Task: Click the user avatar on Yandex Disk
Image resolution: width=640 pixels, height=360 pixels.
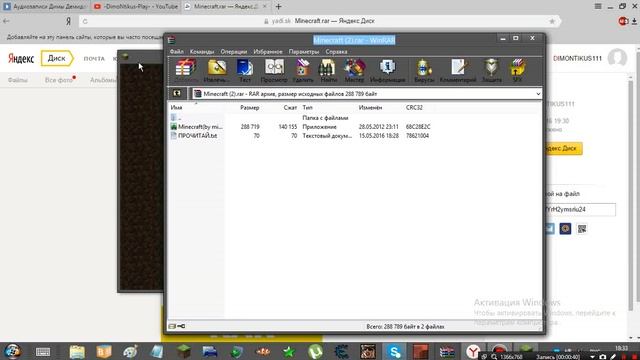Action: pyautogui.click(x=617, y=58)
